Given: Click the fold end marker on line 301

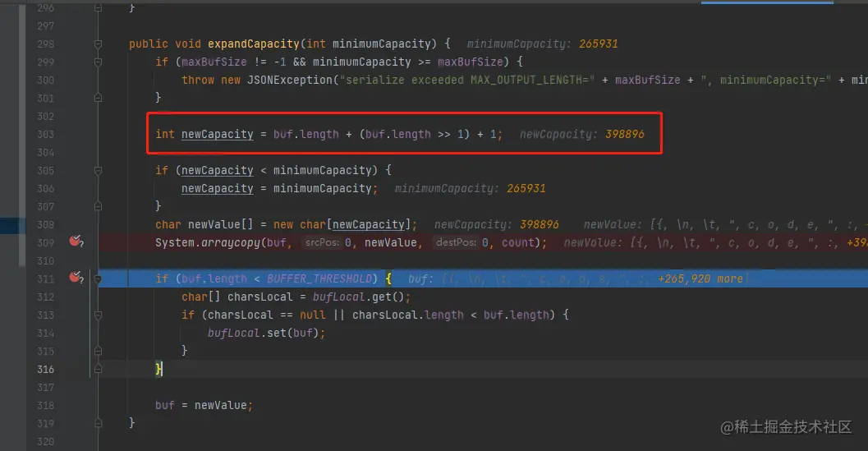Looking at the screenshot, I should [98, 98].
